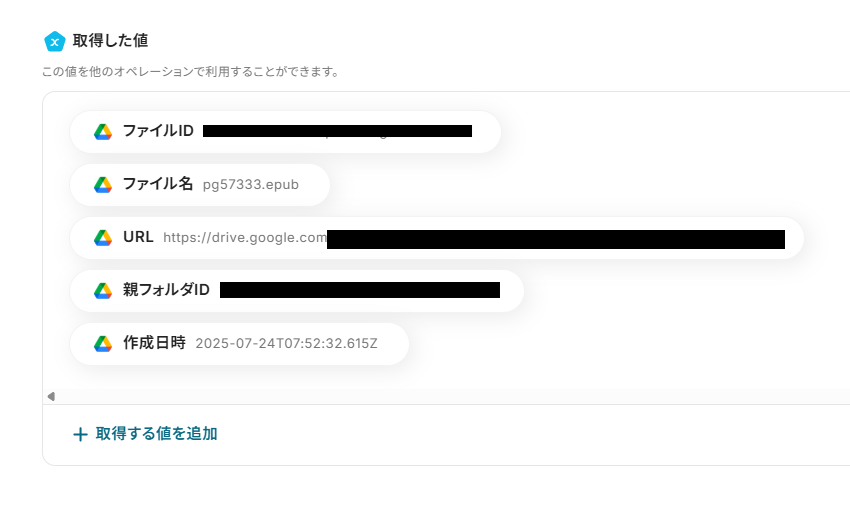
Task: Click the Google Drive icon beside URL
Action: tap(103, 238)
